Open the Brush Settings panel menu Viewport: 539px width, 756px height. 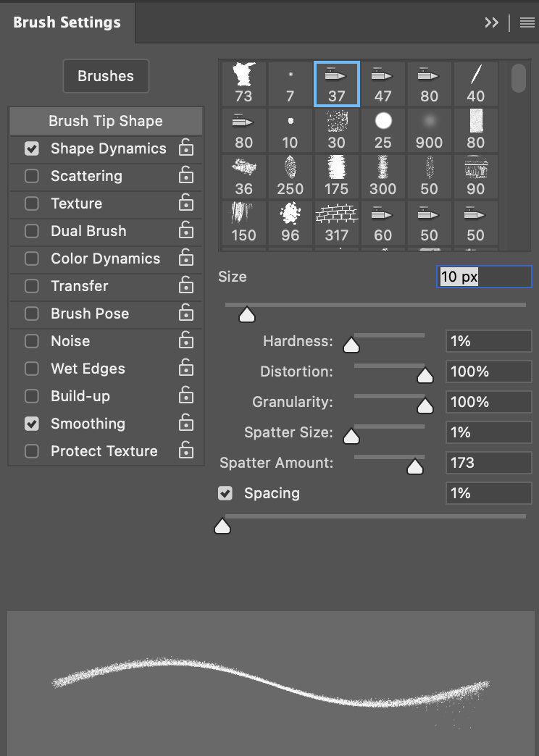point(527,22)
